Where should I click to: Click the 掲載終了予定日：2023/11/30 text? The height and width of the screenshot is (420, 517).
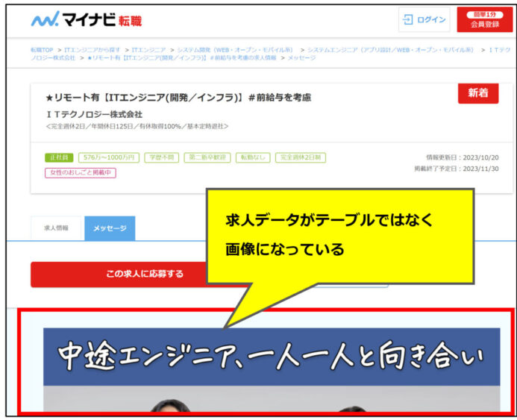point(457,169)
